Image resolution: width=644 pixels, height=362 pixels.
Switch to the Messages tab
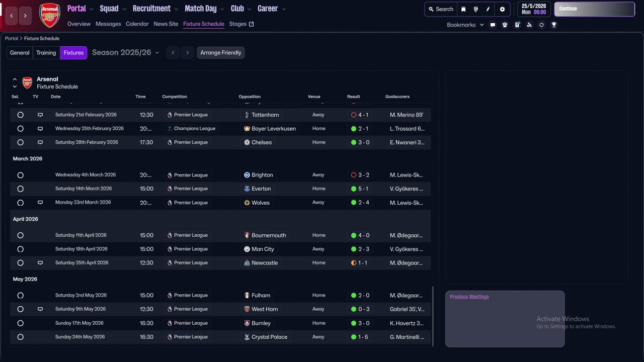coord(108,24)
